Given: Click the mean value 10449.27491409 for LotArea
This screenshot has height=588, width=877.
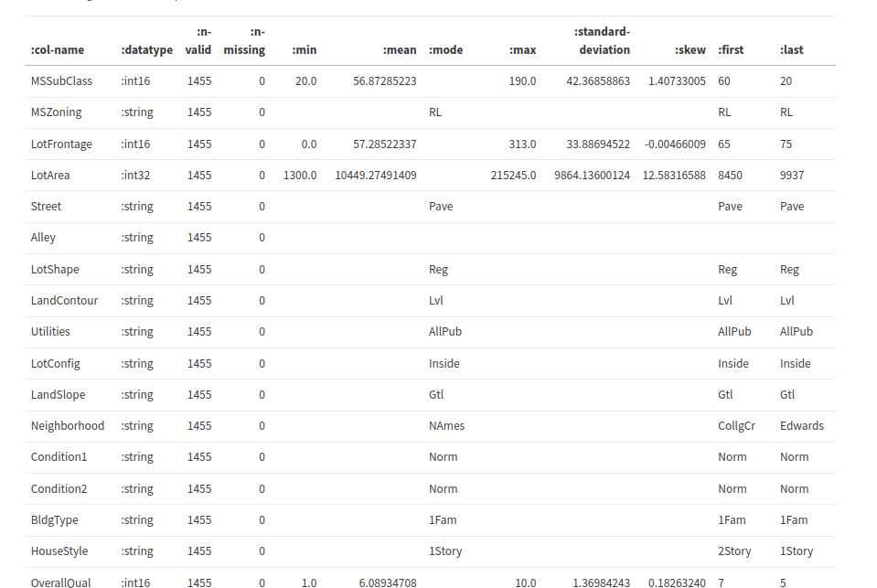Looking at the screenshot, I should coord(375,175).
